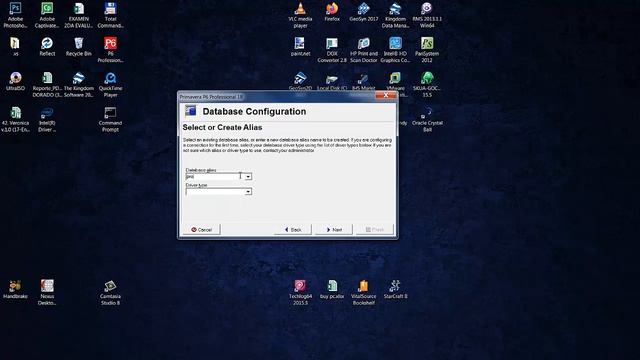This screenshot has width=640, height=360.
Task: Open Adobe Captivate desktop shortcut
Action: pos(47,15)
